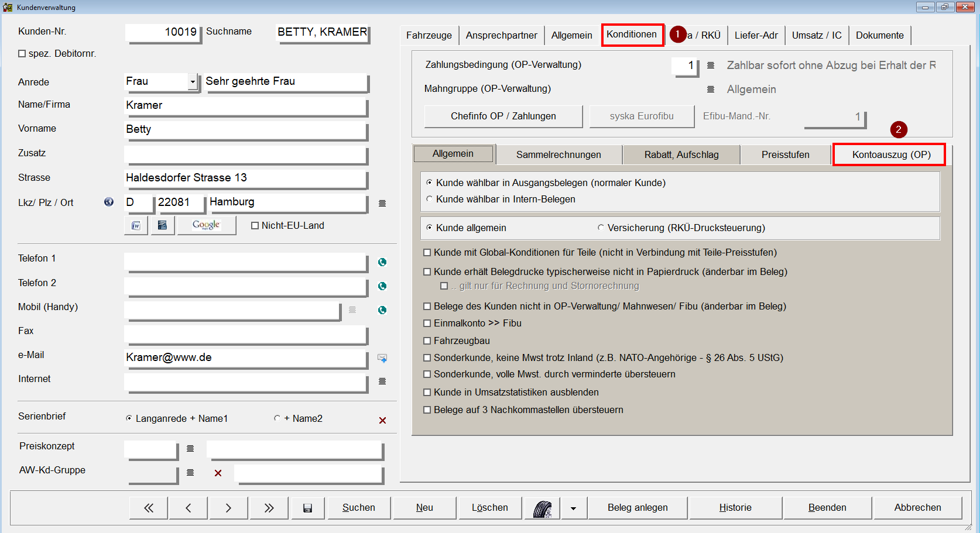The height and width of the screenshot is (533, 980).
Task: Check Einmalkonto >> Fibu option
Action: point(427,323)
